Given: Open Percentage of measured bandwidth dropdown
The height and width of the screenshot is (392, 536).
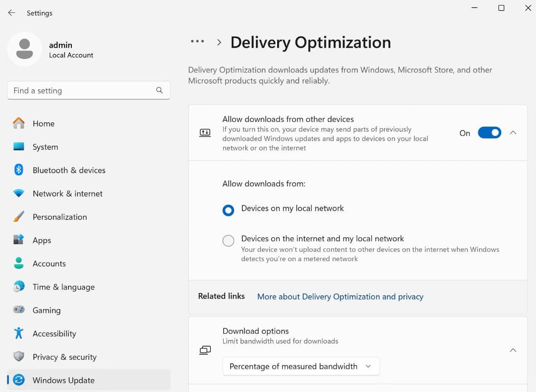Looking at the screenshot, I should (301, 366).
